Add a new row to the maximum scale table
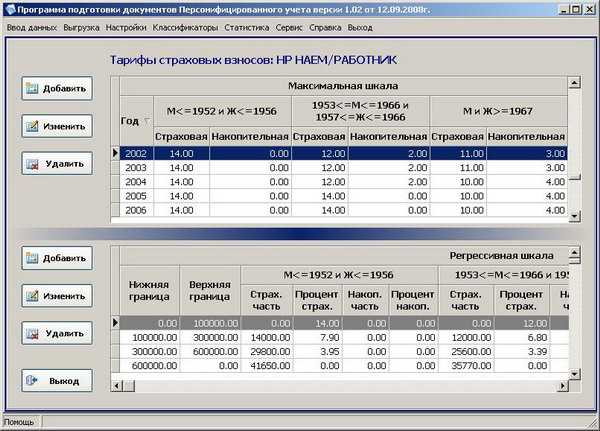This screenshot has width=600, height=431. point(57,88)
